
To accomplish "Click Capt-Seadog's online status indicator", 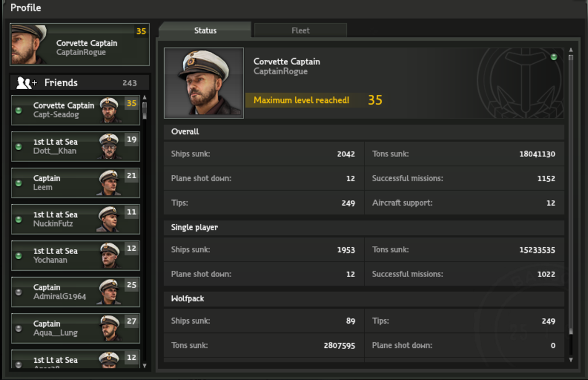I will pos(18,110).
